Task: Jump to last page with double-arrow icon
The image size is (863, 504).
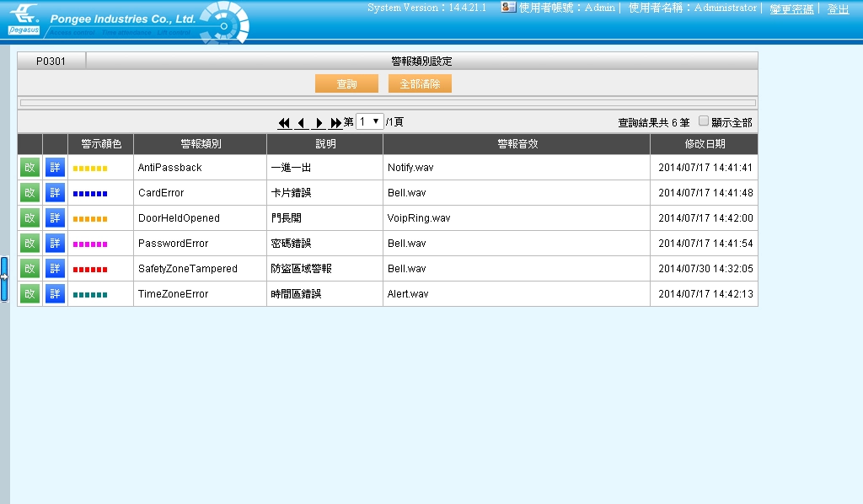Action: click(336, 122)
